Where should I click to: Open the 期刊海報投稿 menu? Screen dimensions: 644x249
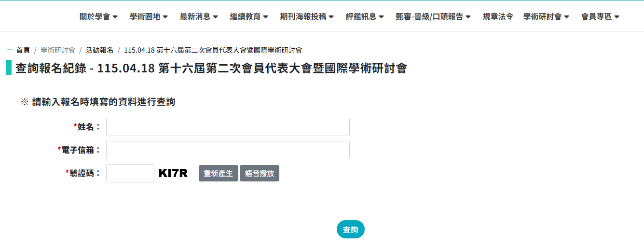(307, 16)
